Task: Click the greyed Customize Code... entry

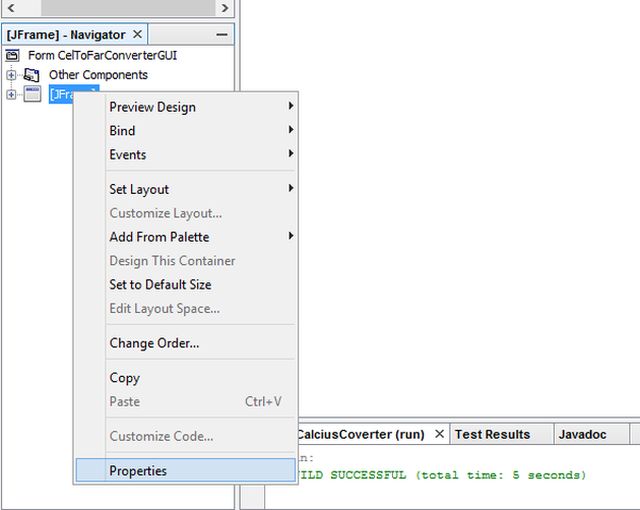Action: click(186, 436)
